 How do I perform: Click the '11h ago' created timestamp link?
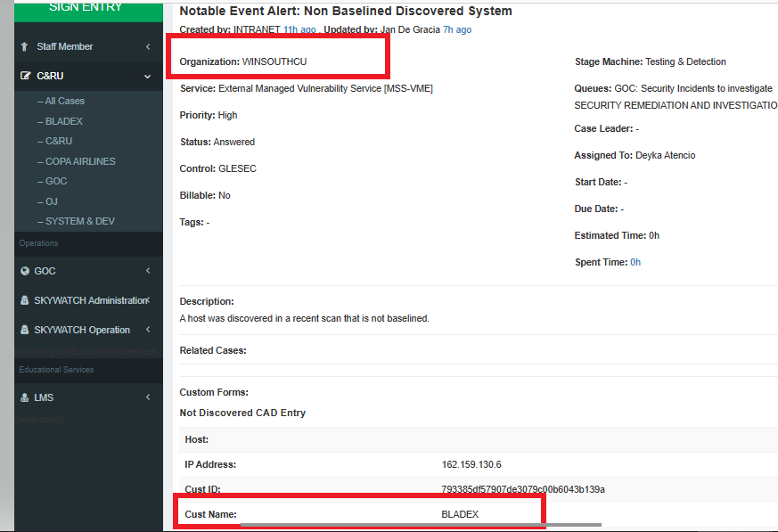coord(299,29)
